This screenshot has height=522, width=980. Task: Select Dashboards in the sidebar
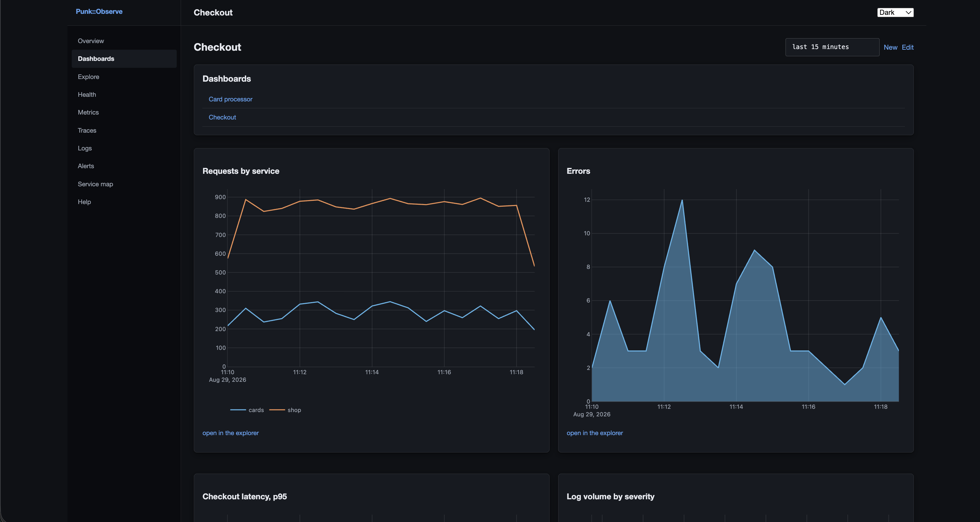(124, 59)
